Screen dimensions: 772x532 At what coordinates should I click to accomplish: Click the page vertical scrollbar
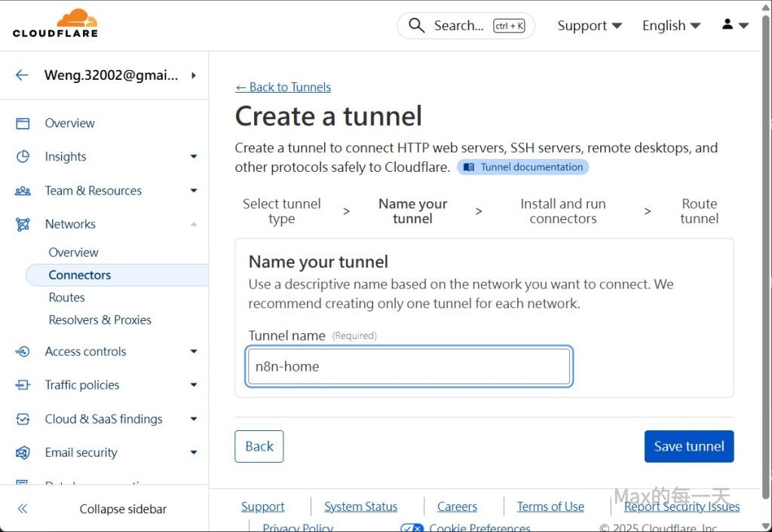(766, 226)
